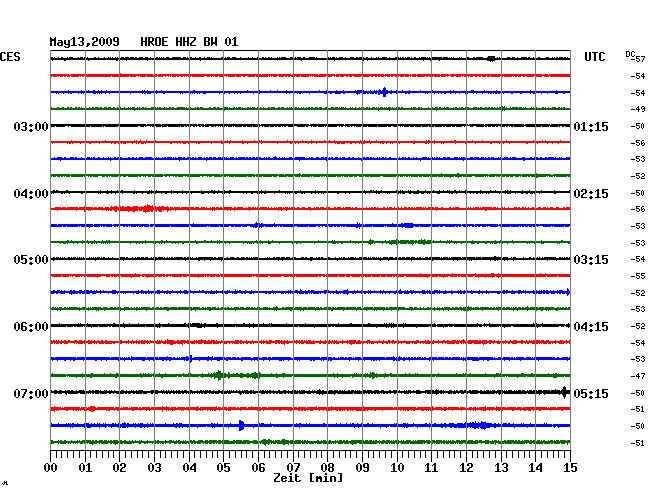Click the DC offset value -47
This screenshot has width=650, height=494.
[638, 376]
